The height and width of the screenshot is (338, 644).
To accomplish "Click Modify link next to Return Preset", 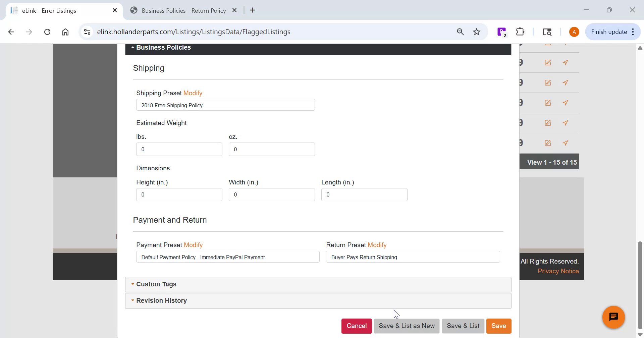I will (x=377, y=245).
